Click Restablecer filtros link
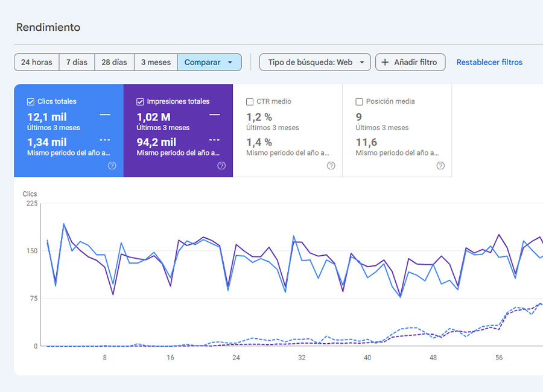This screenshot has width=543, height=392. point(489,62)
